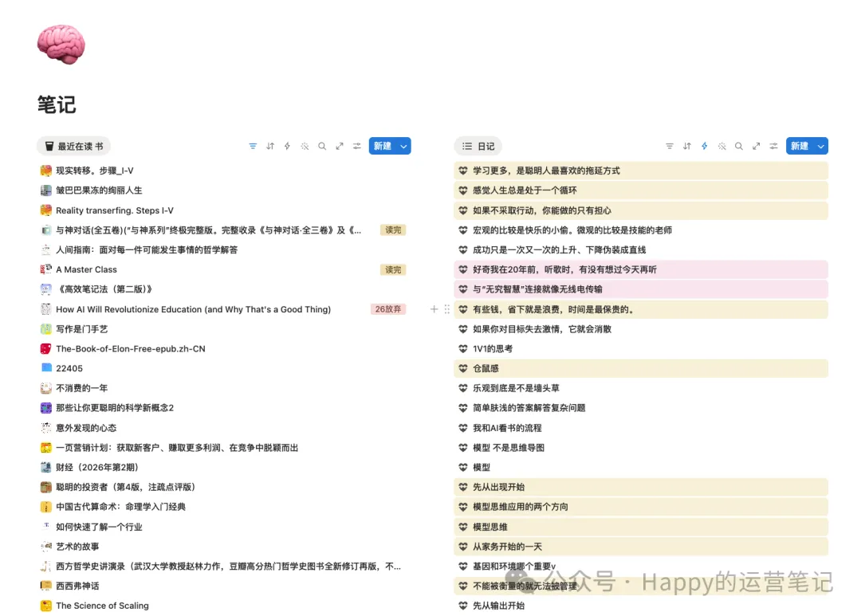Select the 最近在读 书 view tab
Image resolution: width=861 pixels, height=616 pixels.
73,147
